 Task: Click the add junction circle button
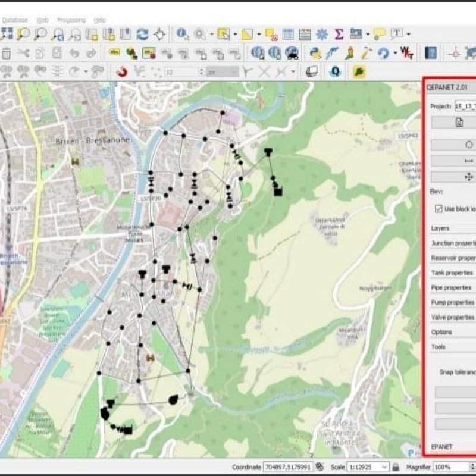468,145
